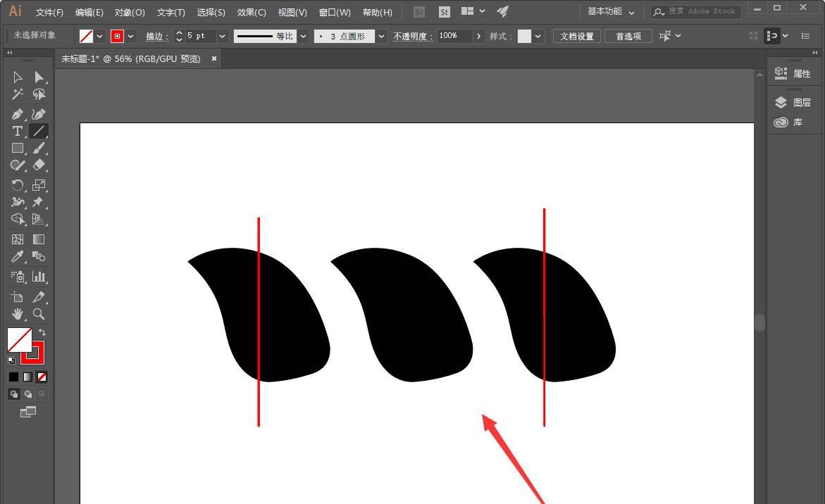Open the graphic style dropdown

[x=538, y=37]
